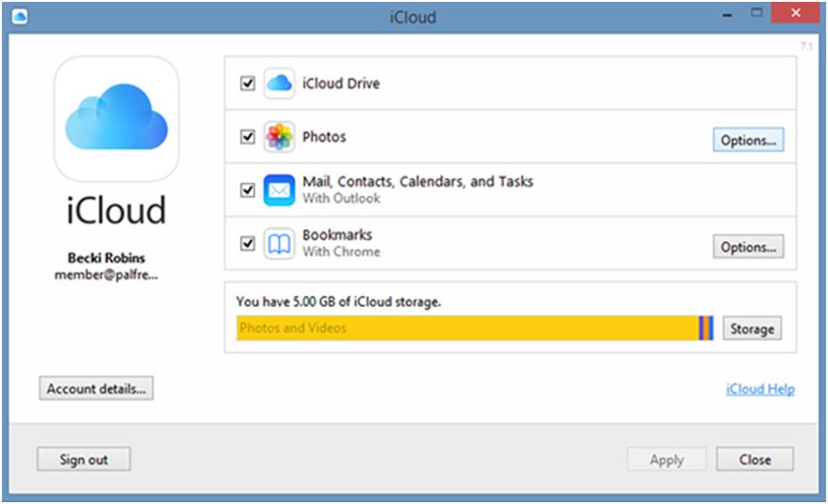Viewport: 828px width, 504px height.
Task: Uncheck the Bookmarks checkbox
Action: (248, 244)
